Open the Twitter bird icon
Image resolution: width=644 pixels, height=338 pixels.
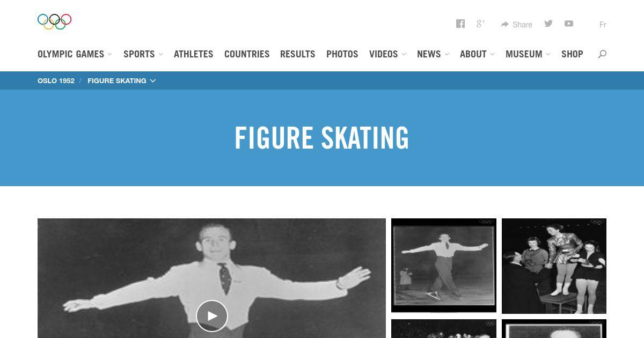tap(548, 24)
